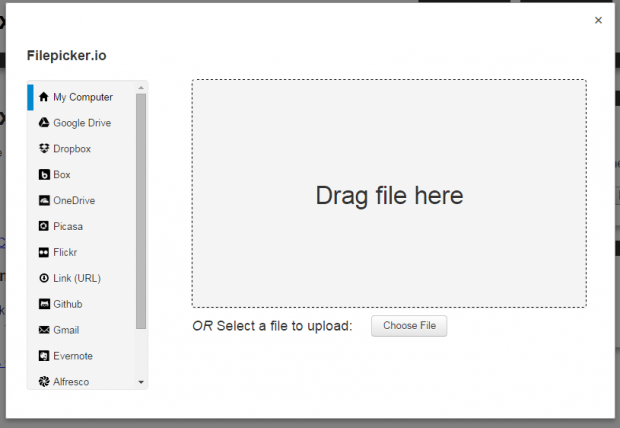The height and width of the screenshot is (428, 620).
Task: Click the sidebar scrollbar up arrow
Action: click(141, 87)
